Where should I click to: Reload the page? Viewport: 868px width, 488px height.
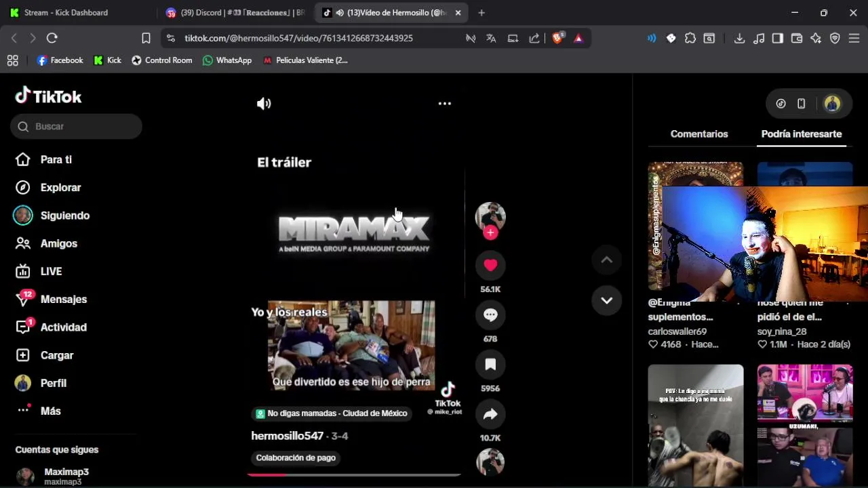pyautogui.click(x=52, y=38)
